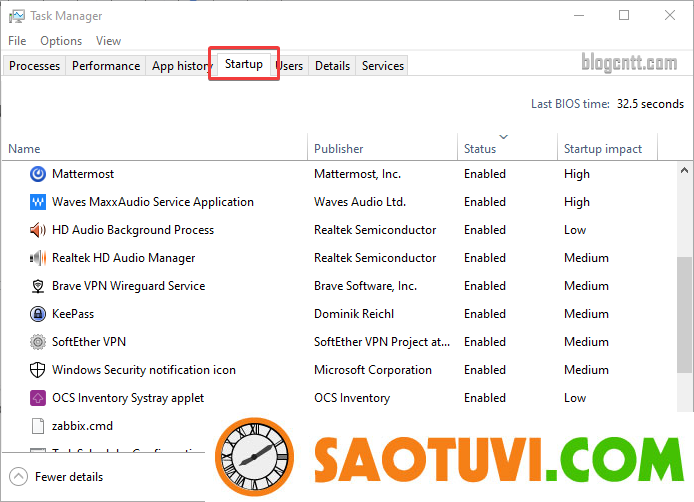Viewport: 694px width, 502px height.
Task: Click the zabbix.cmd file icon
Action: pyautogui.click(x=38, y=426)
